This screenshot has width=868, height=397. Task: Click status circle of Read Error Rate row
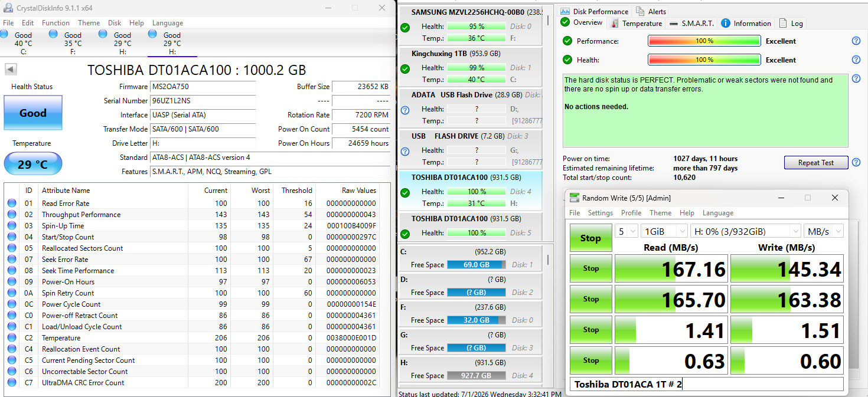(12, 203)
